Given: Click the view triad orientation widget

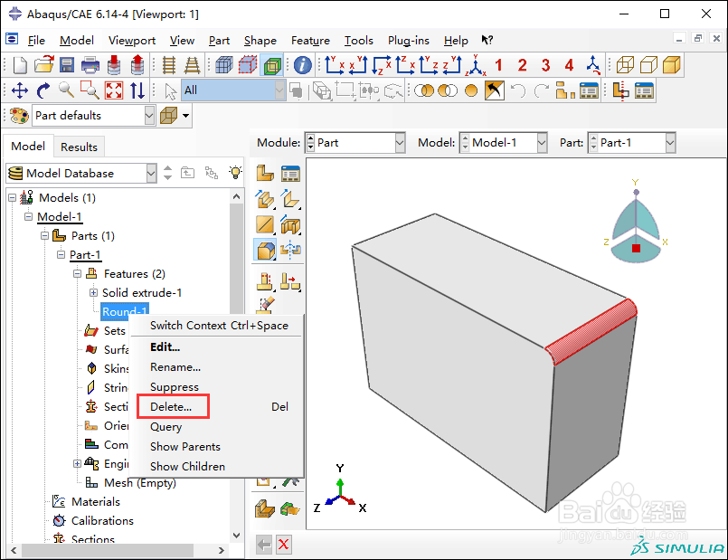Looking at the screenshot, I should coord(636,222).
